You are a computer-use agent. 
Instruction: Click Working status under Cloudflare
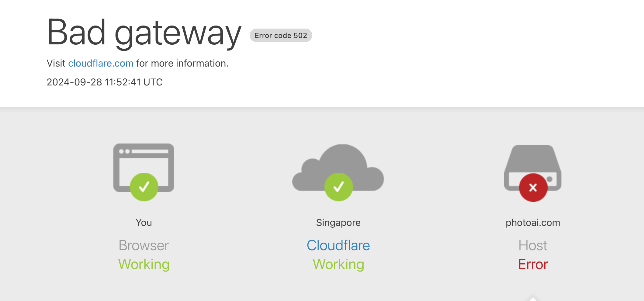338,264
